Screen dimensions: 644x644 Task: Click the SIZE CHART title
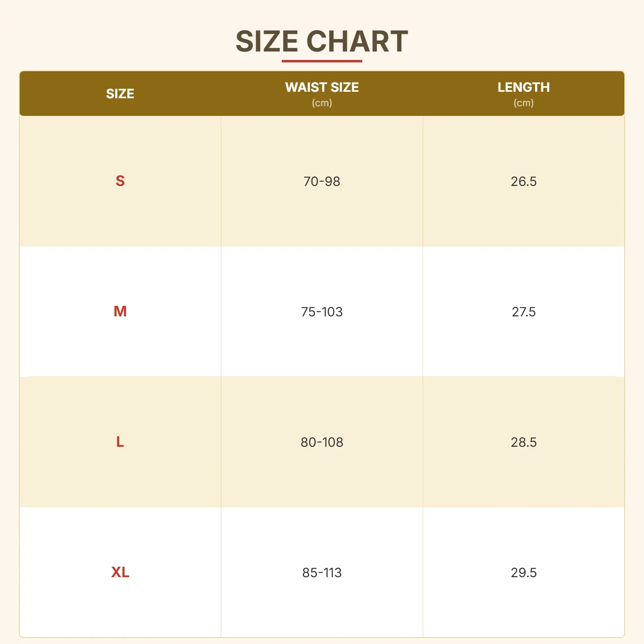tap(322, 41)
